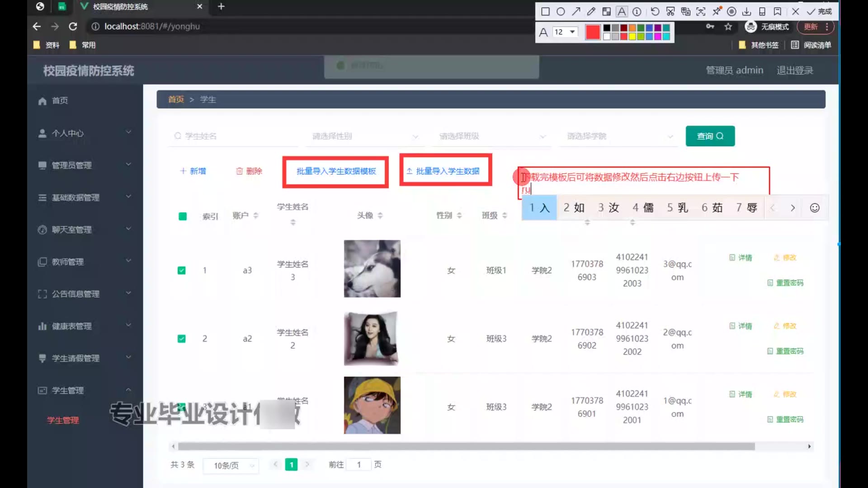
Task: Pick the yellow color swatch
Action: click(632, 37)
